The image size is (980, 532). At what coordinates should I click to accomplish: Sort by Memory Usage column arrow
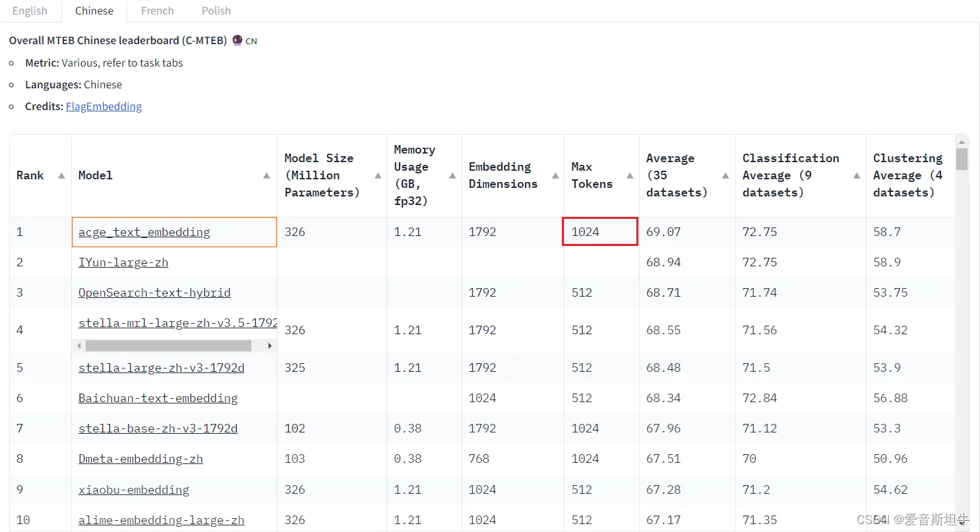click(x=452, y=175)
